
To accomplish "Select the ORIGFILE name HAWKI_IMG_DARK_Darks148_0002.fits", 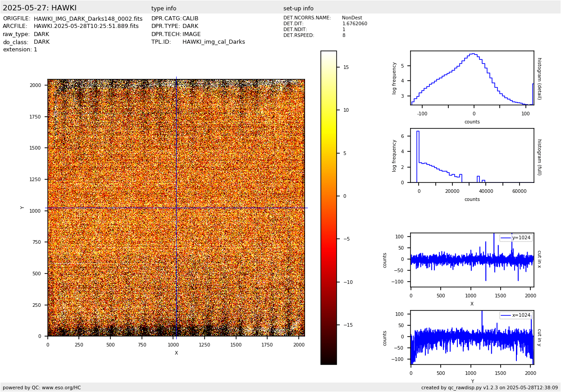I will (88, 19).
